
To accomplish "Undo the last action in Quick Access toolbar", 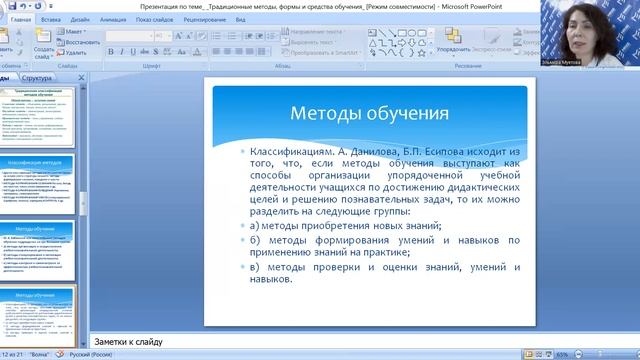I will (23, 6).
